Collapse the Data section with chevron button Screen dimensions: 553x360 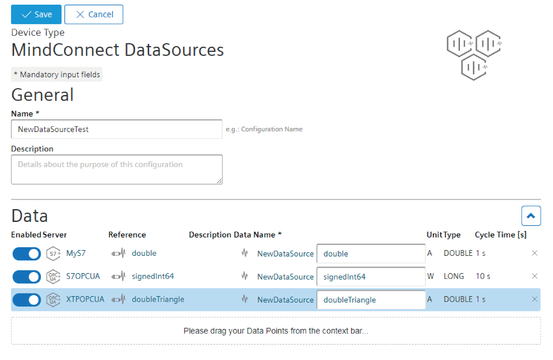531,216
